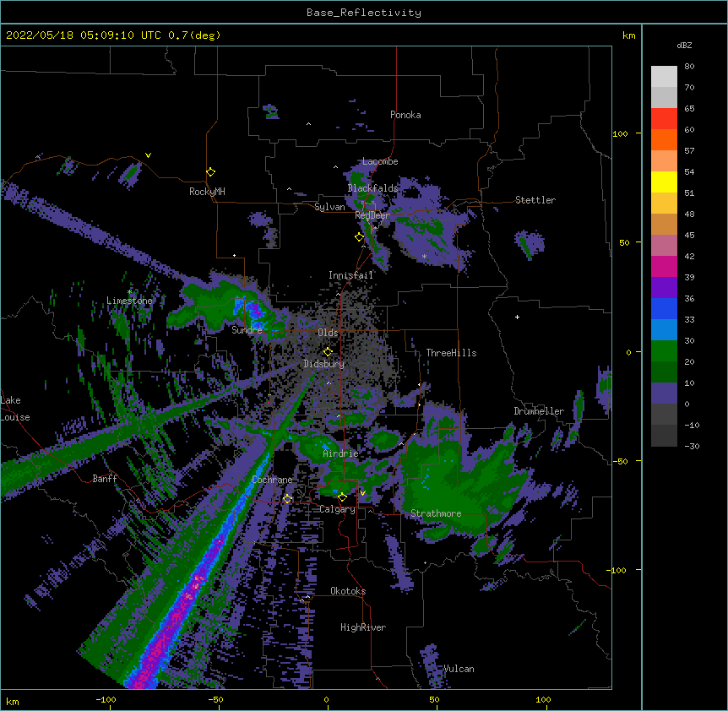Click the Vulcan city label
The image size is (728, 711).
pos(459,670)
